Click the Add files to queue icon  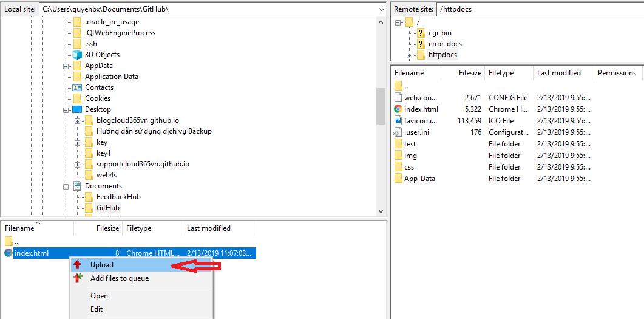[77, 278]
